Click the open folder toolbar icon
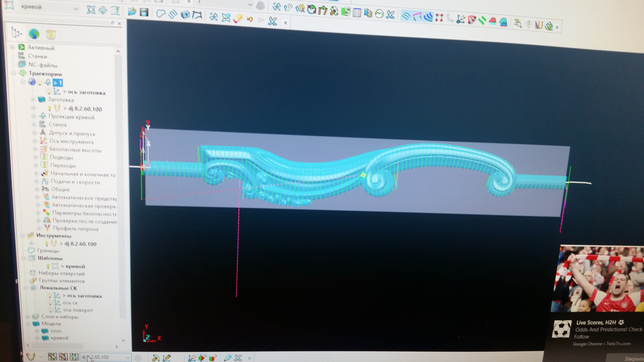Screen dimensions: 644x362 point(132,12)
